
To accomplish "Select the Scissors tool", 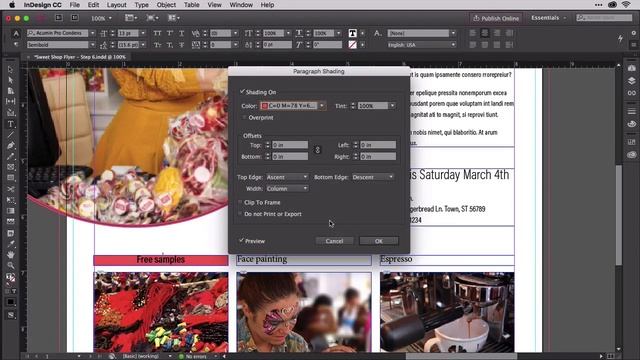I will coord(11,189).
